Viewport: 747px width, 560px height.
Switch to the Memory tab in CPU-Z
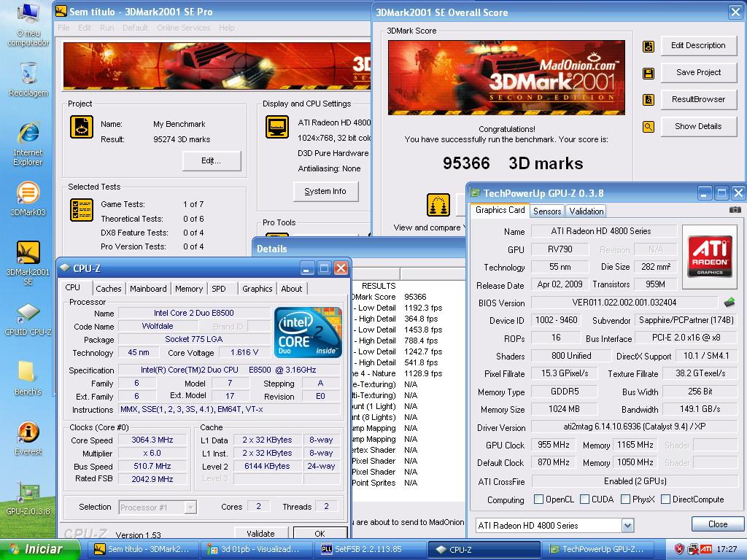pyautogui.click(x=189, y=289)
